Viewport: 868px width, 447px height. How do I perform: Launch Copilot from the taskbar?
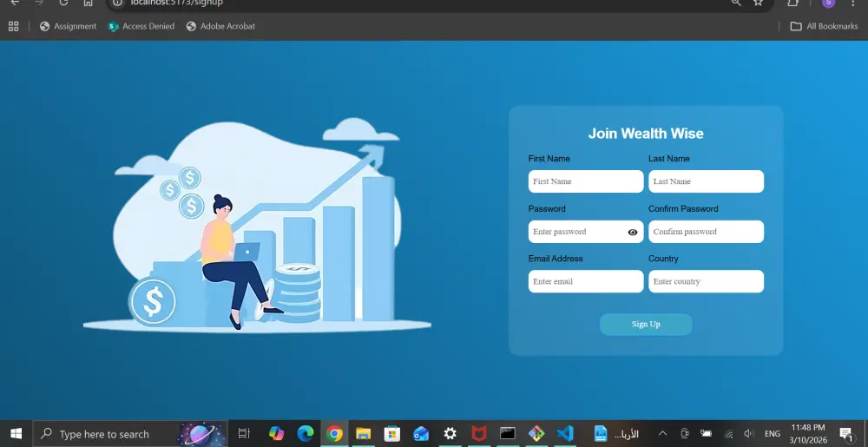pyautogui.click(x=276, y=434)
